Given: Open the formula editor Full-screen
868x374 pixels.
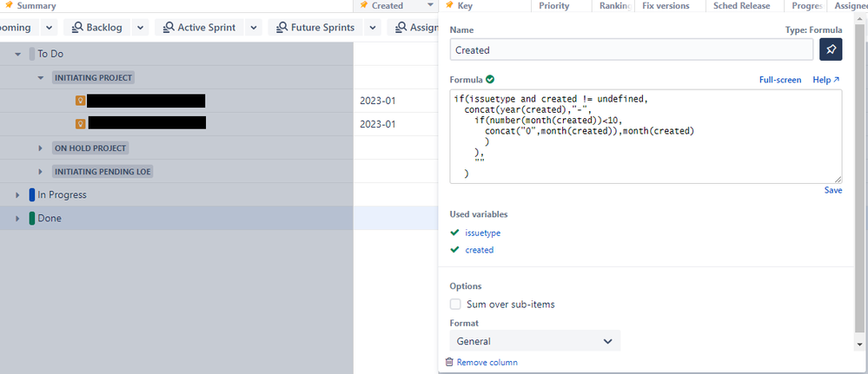Looking at the screenshot, I should click(780, 80).
